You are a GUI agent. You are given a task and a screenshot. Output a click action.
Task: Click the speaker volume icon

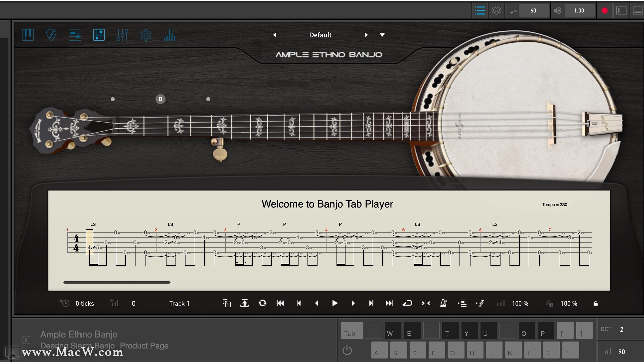pyautogui.click(x=557, y=11)
